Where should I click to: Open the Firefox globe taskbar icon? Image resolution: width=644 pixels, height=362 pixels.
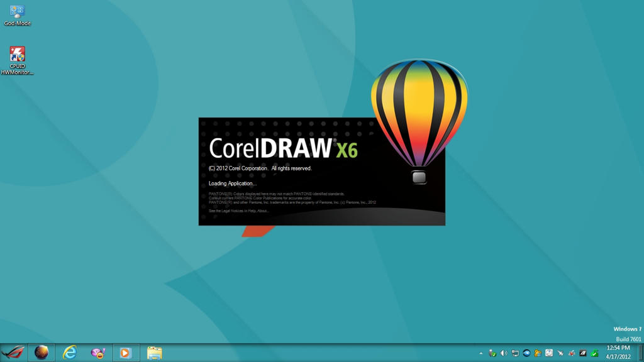[x=42, y=353]
